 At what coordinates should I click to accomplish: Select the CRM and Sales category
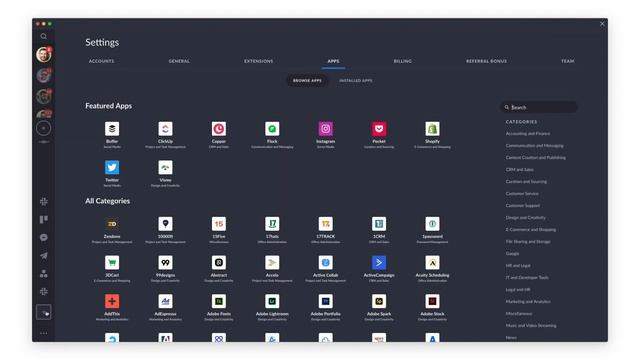(x=520, y=169)
